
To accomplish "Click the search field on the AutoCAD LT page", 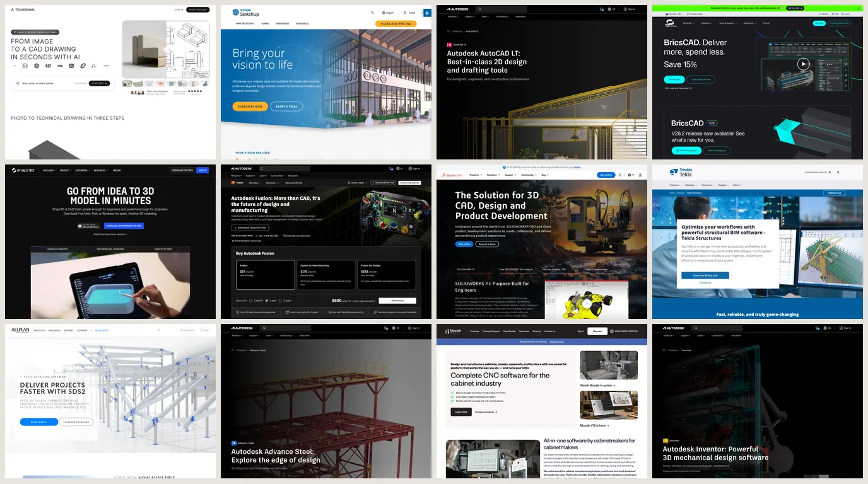I will [501, 9].
